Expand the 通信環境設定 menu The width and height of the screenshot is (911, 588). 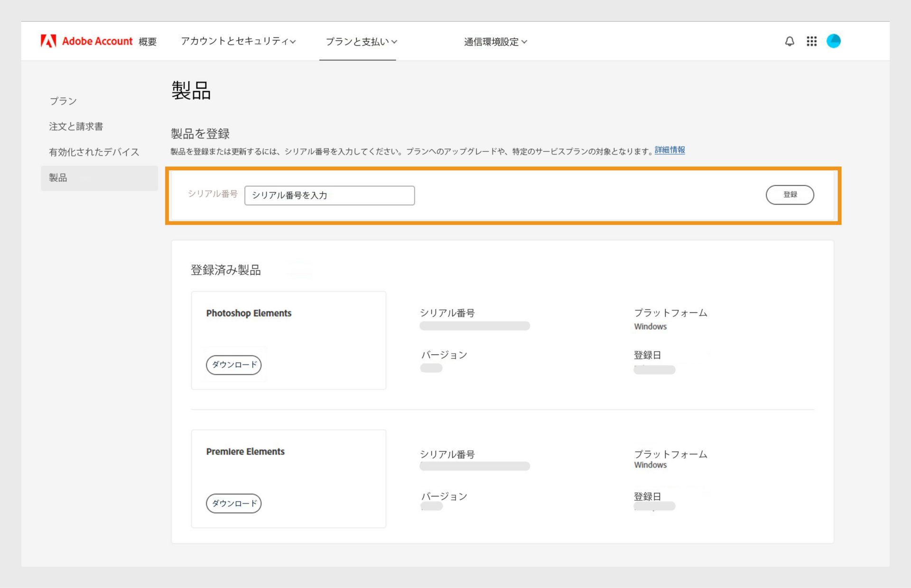click(x=495, y=42)
